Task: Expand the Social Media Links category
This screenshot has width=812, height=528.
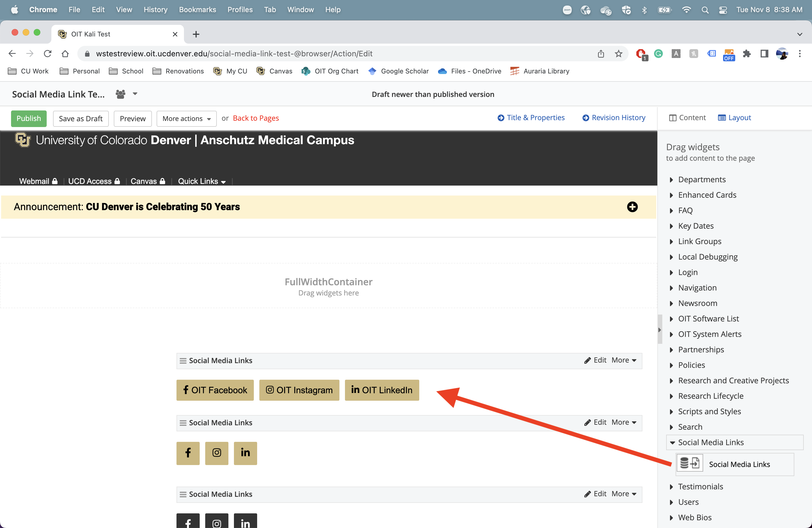Action: pyautogui.click(x=673, y=442)
